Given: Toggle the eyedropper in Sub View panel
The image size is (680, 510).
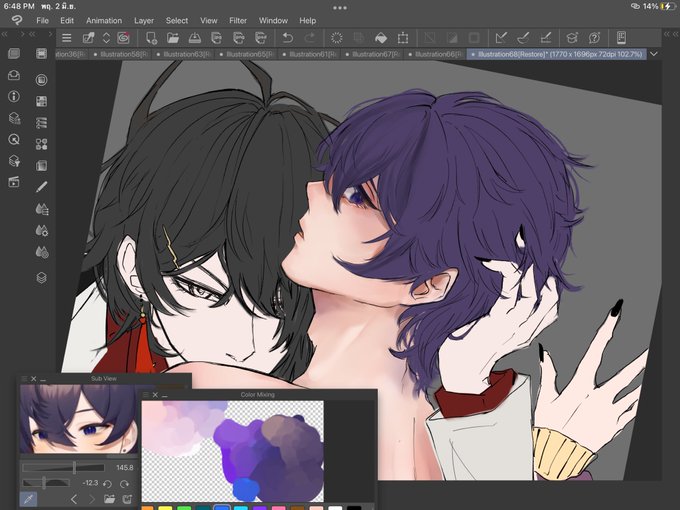Looking at the screenshot, I should tap(29, 499).
